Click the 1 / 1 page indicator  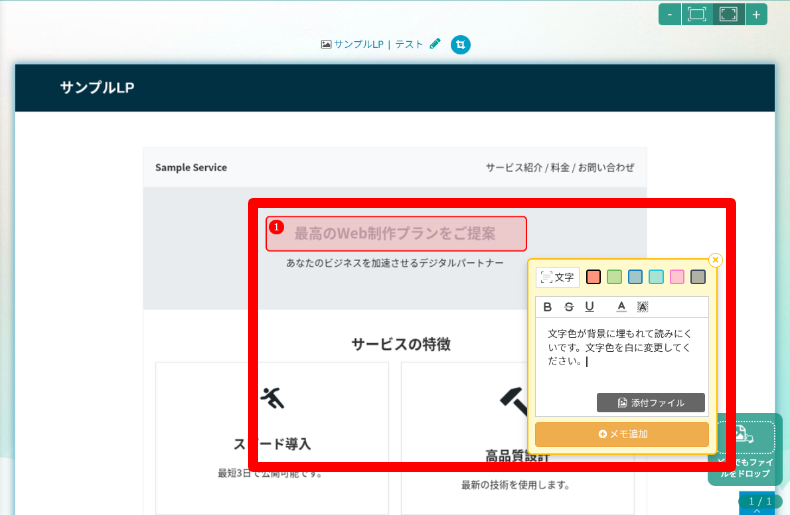click(x=760, y=501)
